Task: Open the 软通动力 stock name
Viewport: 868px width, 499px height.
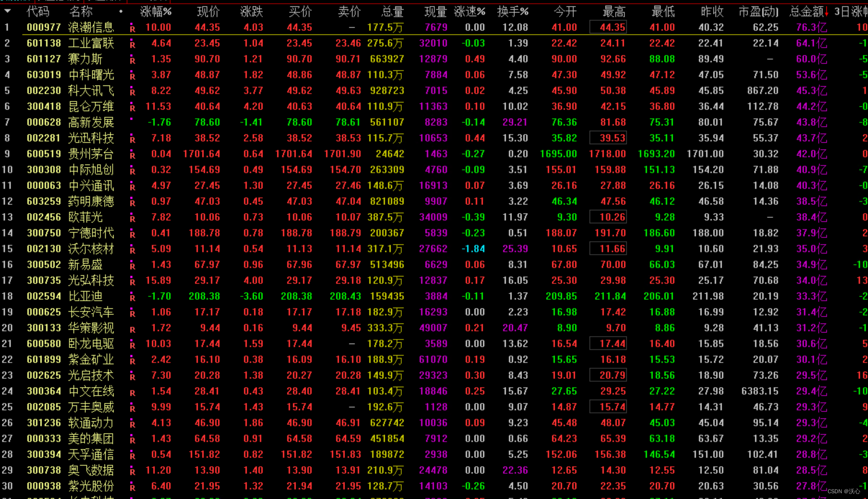Action: (x=91, y=423)
